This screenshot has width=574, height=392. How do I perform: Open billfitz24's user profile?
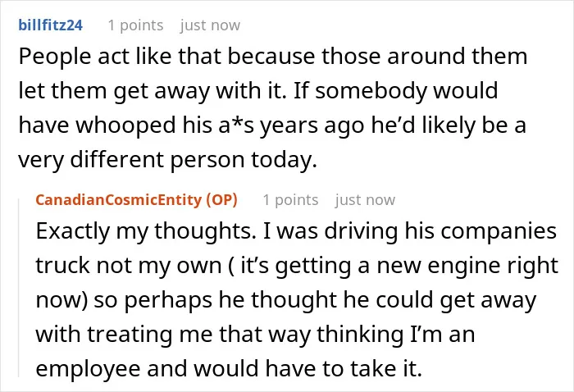point(51,25)
